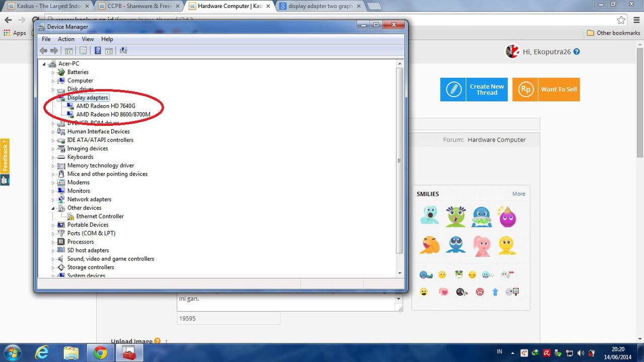Click Scan for hardware changes toolbar icon
Viewport: 644px width, 362px height.
123,50
